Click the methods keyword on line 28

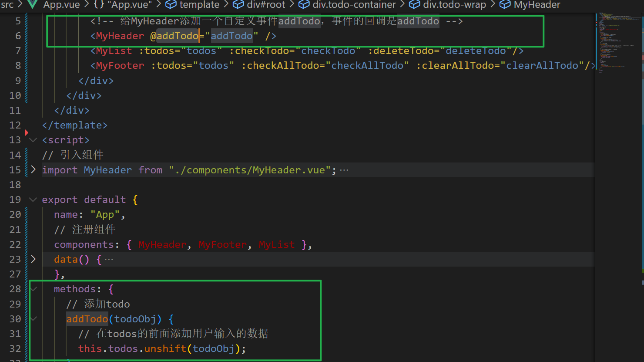tap(75, 289)
